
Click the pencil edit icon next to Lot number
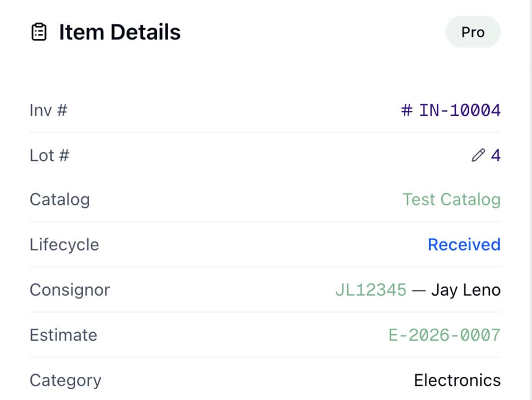coord(478,156)
